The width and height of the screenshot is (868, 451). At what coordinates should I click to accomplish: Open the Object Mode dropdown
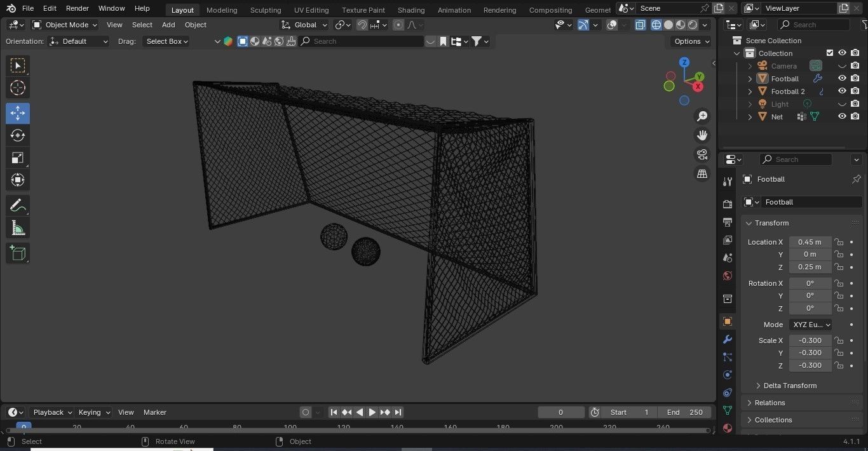65,25
